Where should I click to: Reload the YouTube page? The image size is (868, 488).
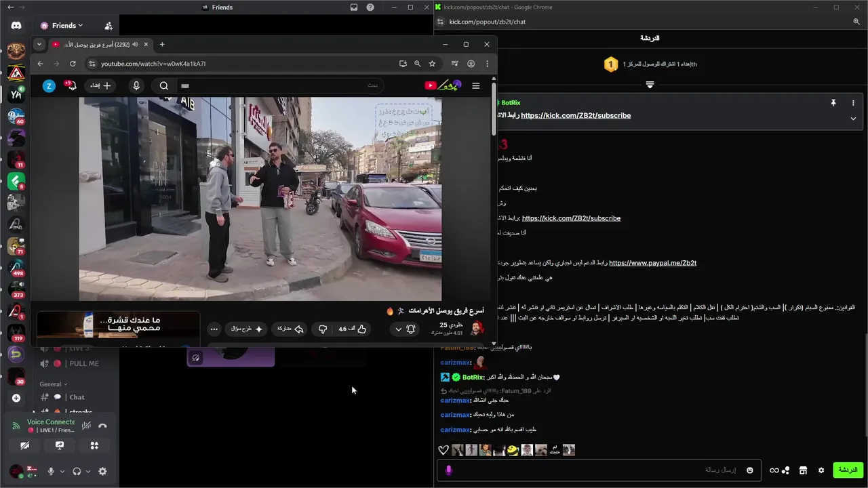tap(73, 64)
